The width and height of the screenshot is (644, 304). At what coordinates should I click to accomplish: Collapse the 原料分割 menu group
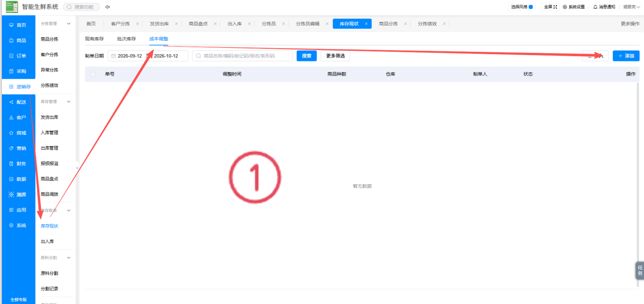(69, 257)
